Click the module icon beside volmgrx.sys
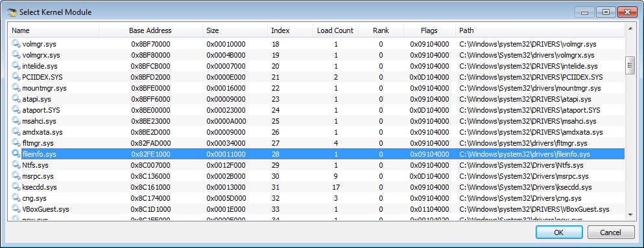 coord(16,55)
